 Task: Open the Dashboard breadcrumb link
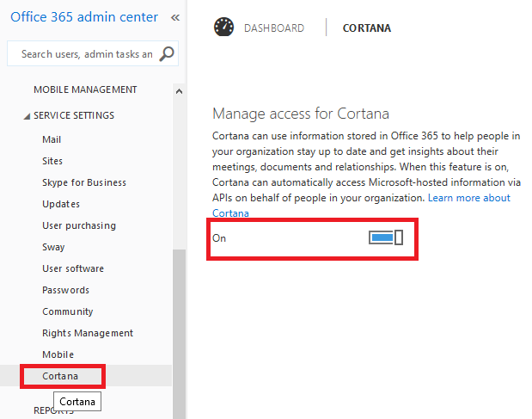point(273,28)
